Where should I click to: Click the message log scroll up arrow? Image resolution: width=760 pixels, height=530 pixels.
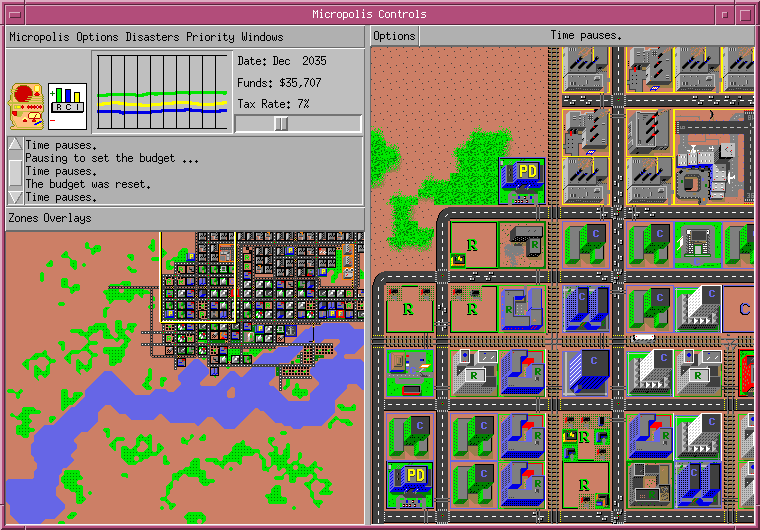click(x=16, y=144)
